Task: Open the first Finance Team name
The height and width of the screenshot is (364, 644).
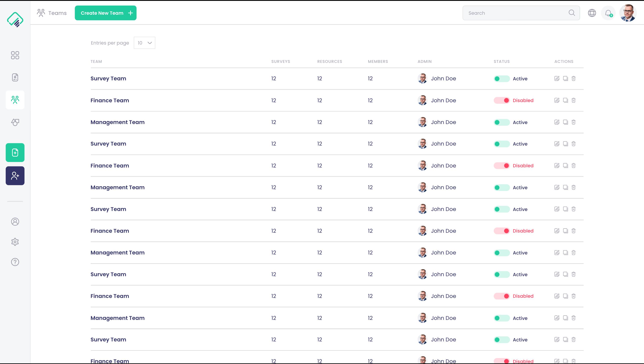Action: [x=110, y=100]
